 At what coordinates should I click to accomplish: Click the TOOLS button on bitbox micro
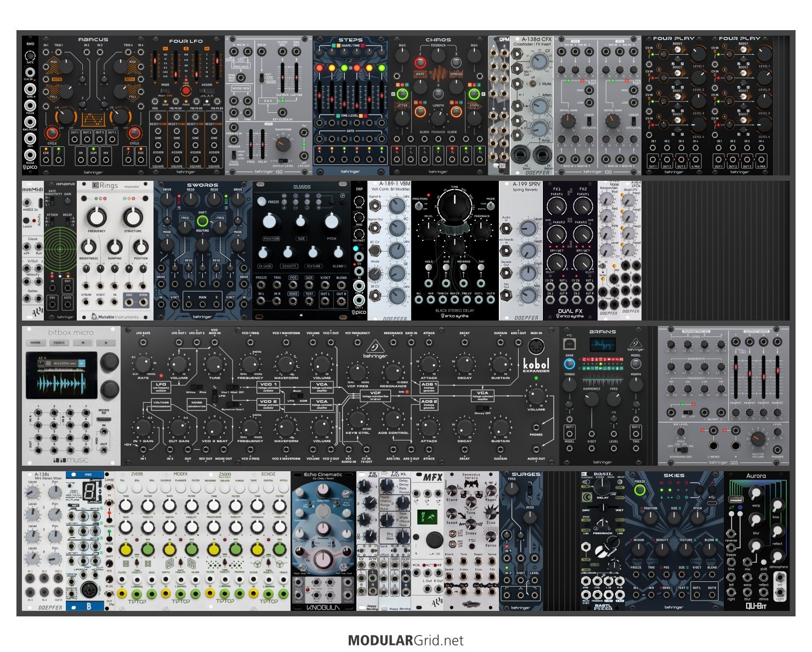59,342
